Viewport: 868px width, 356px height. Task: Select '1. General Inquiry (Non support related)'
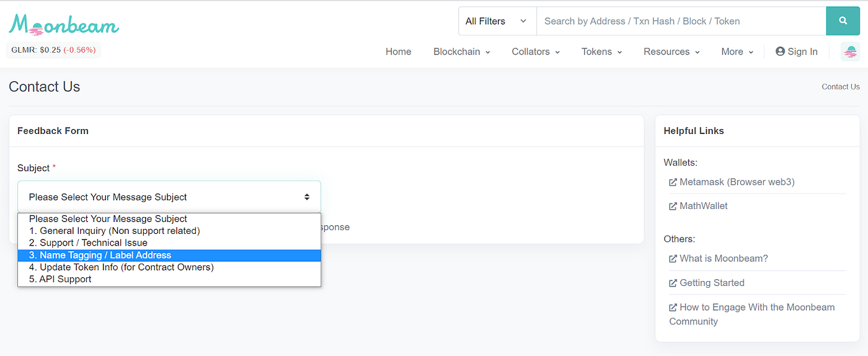(169, 231)
